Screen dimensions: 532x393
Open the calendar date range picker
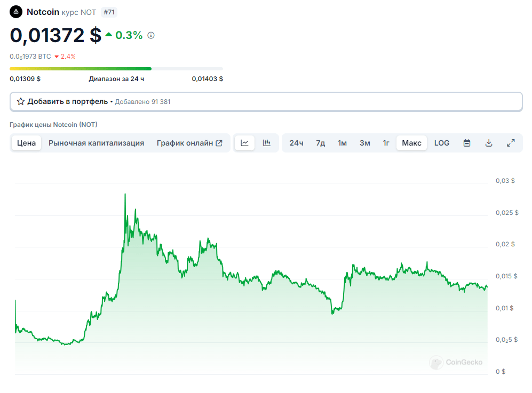[467, 143]
